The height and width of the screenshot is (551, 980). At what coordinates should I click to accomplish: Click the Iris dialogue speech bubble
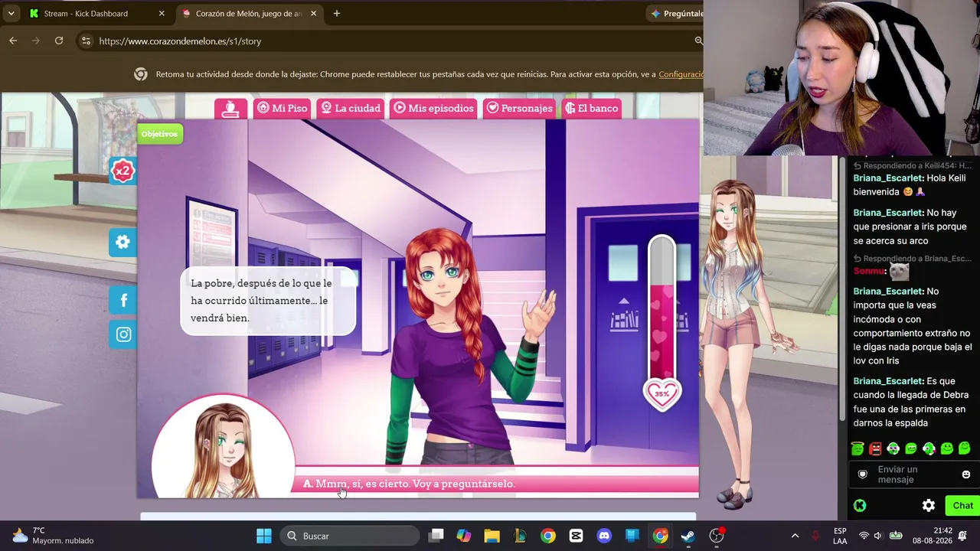268,301
